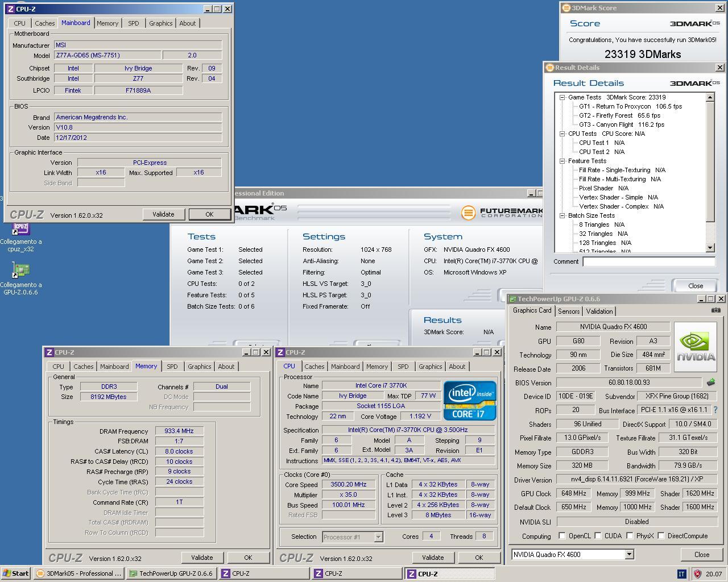The image size is (728, 582).
Task: Click Close button in GPU-Z window
Action: [x=702, y=554]
